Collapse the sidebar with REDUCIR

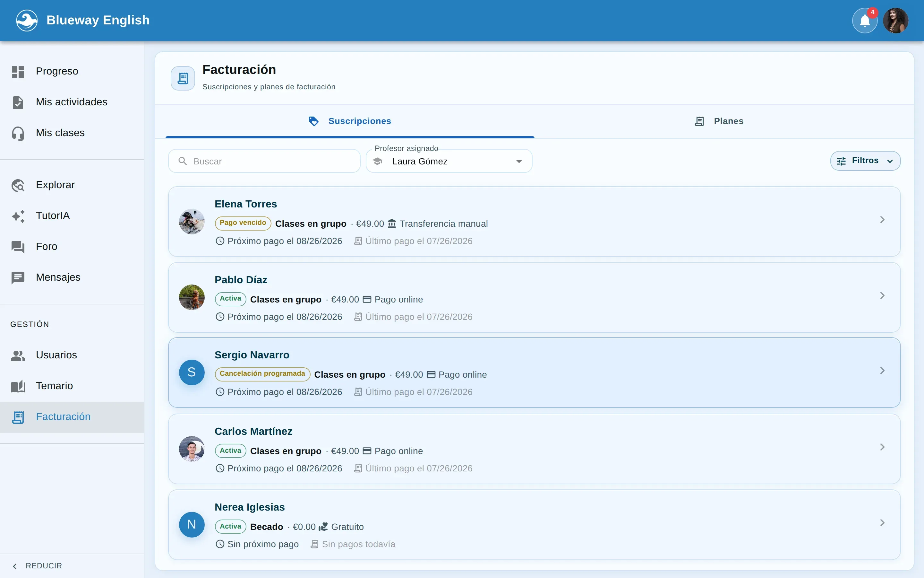coord(72,566)
